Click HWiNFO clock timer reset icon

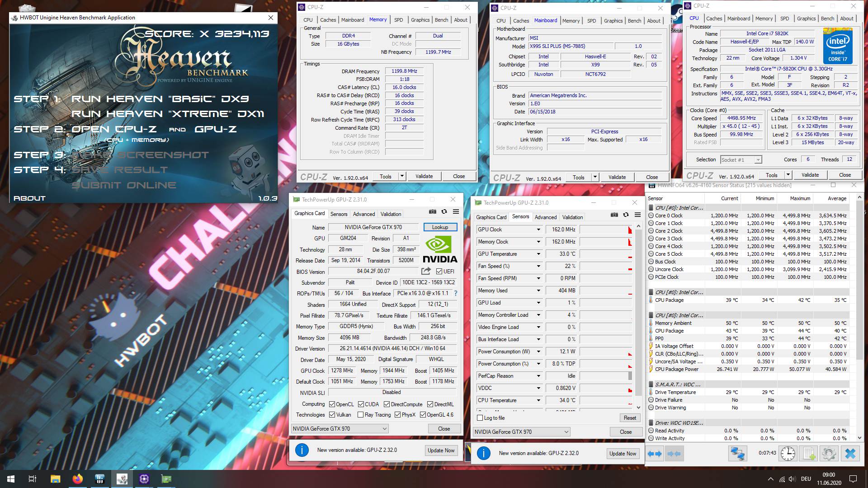click(x=788, y=453)
